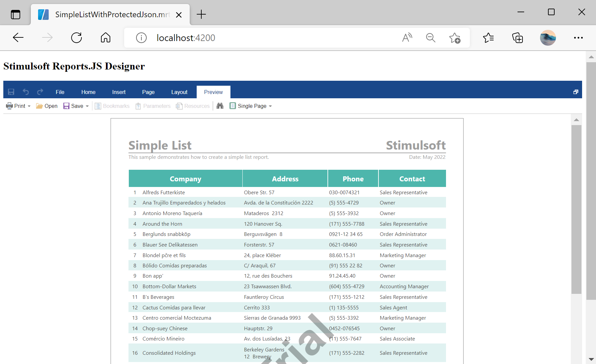Click the redo arrow icon
The height and width of the screenshot is (364, 596).
click(40, 92)
